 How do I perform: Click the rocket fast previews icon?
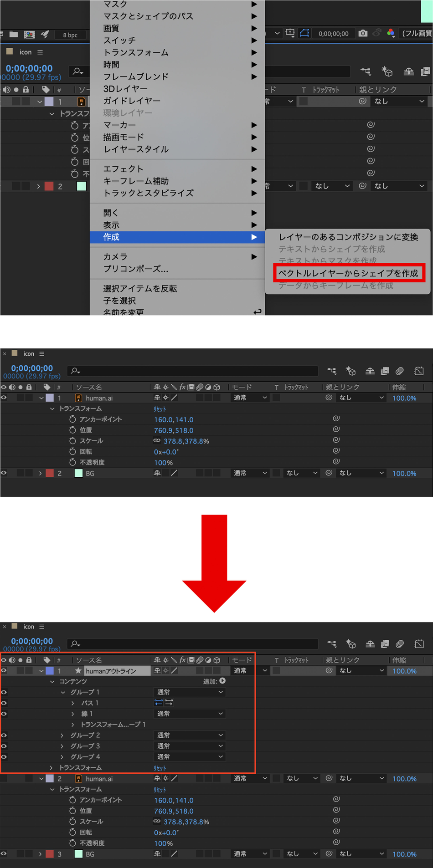point(45,35)
